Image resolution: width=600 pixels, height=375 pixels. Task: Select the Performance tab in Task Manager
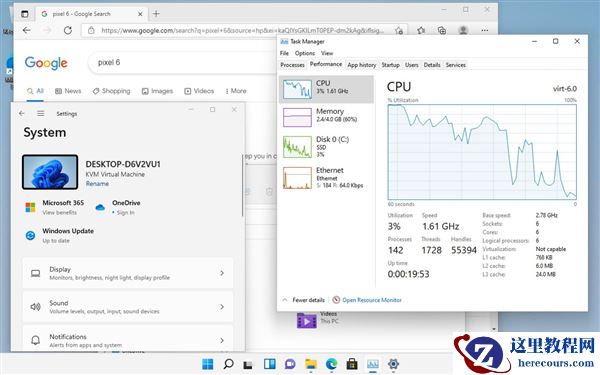pos(326,64)
